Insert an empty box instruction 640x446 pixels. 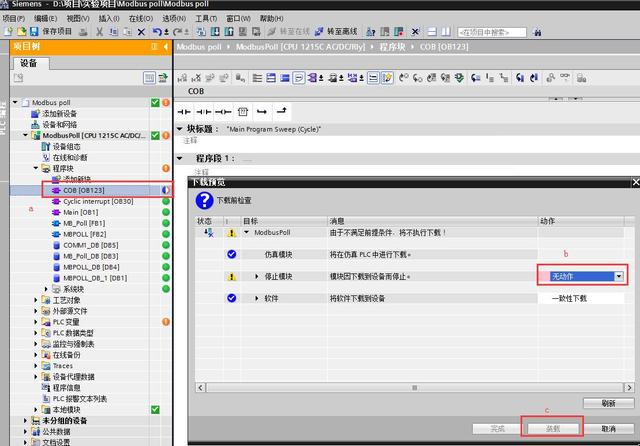tap(242, 111)
